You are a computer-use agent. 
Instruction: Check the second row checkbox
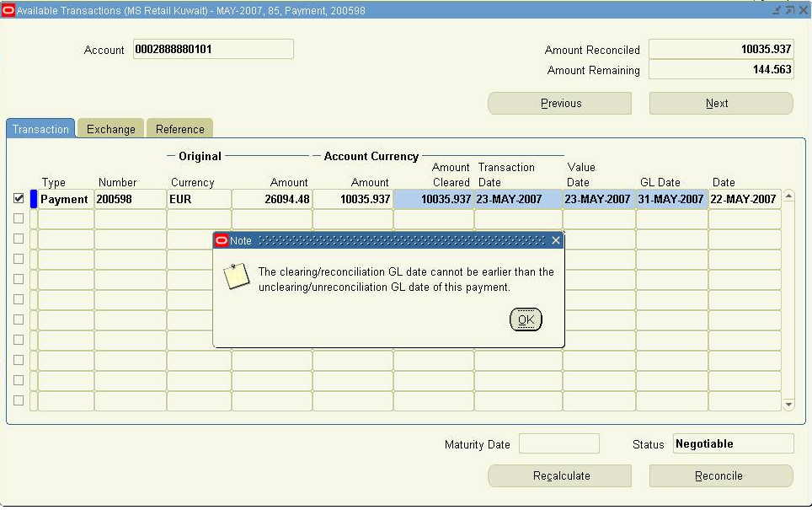(19, 219)
